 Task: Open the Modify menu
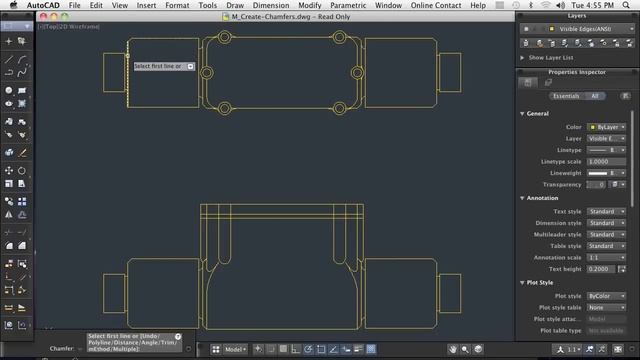pyautogui.click(x=309, y=5)
